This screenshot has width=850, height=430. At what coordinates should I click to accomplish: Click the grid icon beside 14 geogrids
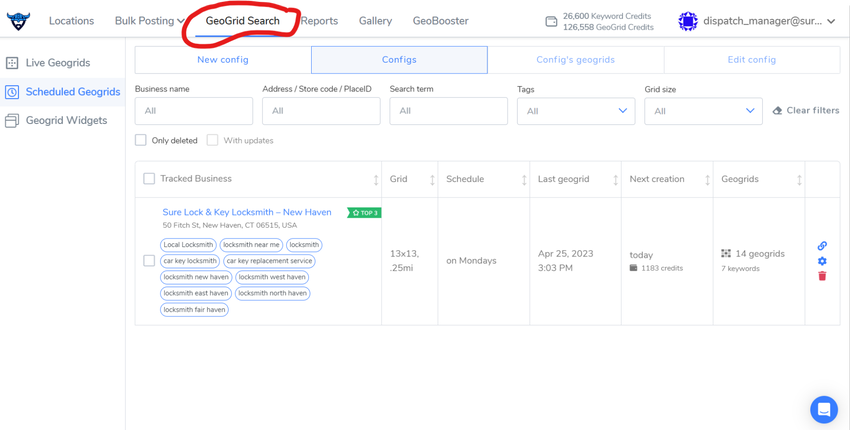pyautogui.click(x=726, y=253)
